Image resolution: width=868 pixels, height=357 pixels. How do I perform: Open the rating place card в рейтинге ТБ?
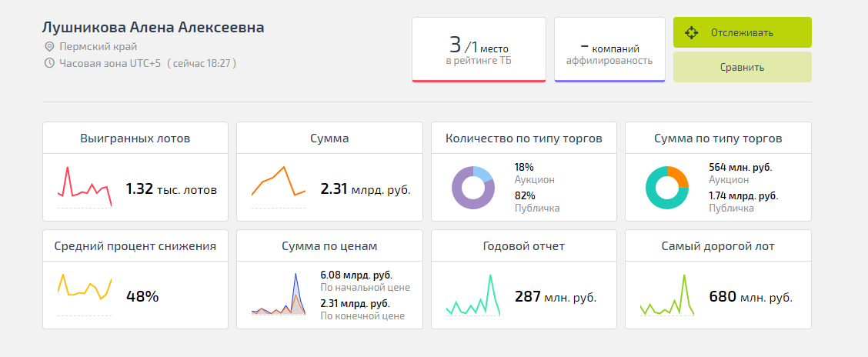(479, 48)
